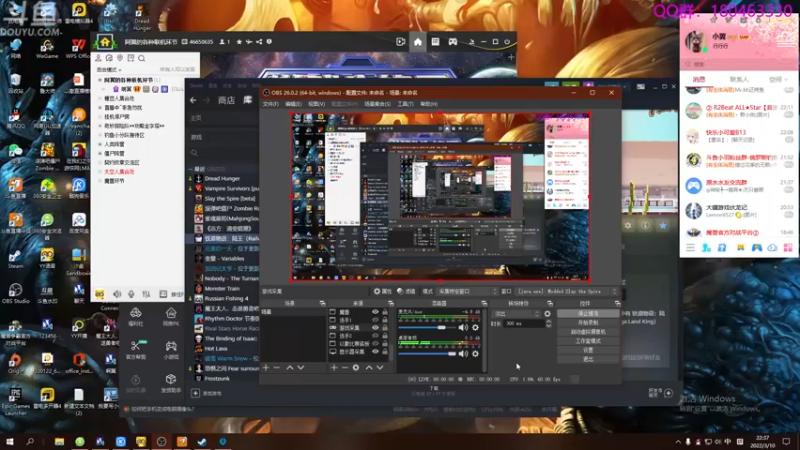Open video recorder icon in YY toolbar

[401, 42]
